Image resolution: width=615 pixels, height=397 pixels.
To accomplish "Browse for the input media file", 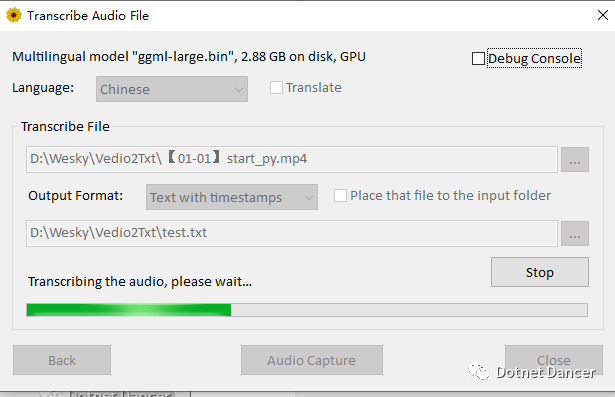I will (575, 159).
